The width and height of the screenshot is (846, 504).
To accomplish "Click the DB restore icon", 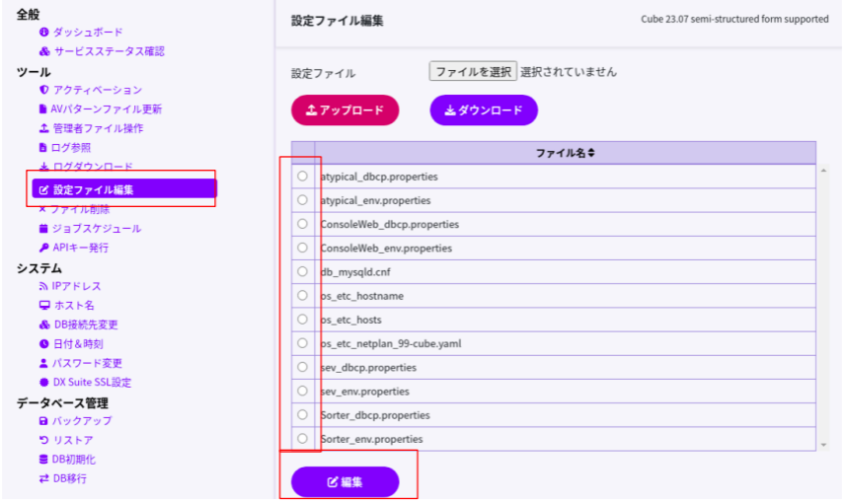I will (x=43, y=441).
